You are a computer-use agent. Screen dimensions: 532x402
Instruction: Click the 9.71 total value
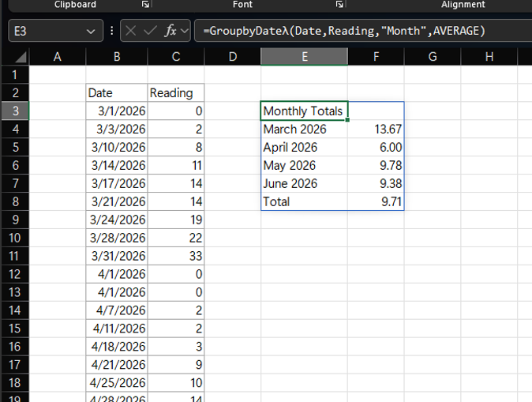point(376,201)
